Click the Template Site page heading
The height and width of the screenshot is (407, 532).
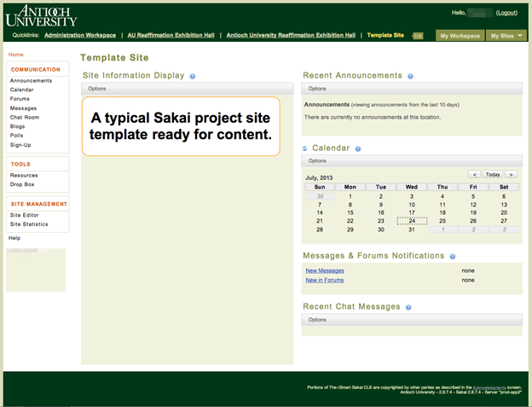click(x=114, y=58)
